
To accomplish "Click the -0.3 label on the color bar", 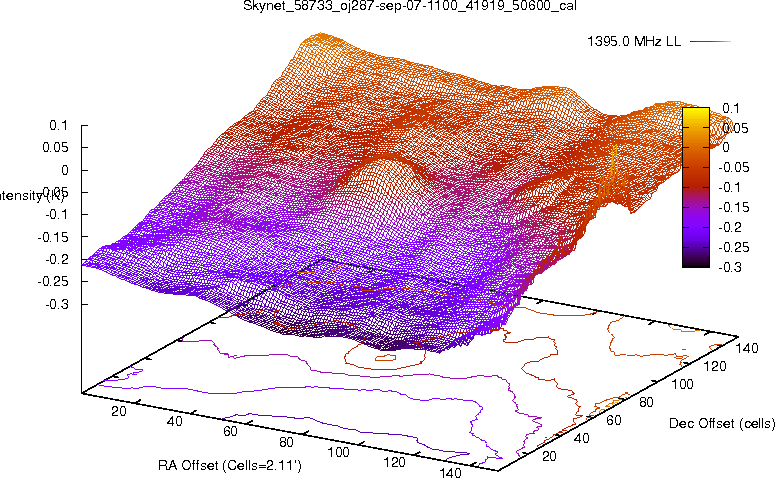I will tap(730, 267).
